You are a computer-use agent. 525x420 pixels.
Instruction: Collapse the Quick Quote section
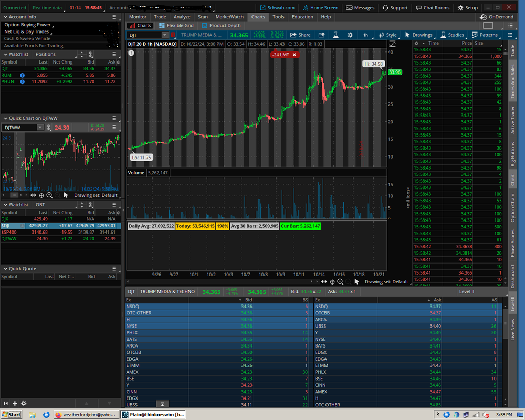[5, 269]
